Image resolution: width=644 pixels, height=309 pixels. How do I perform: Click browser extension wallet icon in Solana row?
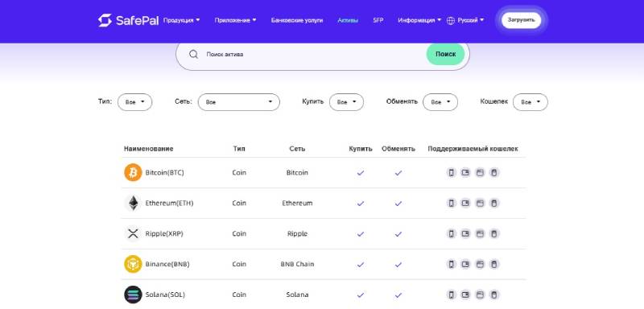pos(480,295)
